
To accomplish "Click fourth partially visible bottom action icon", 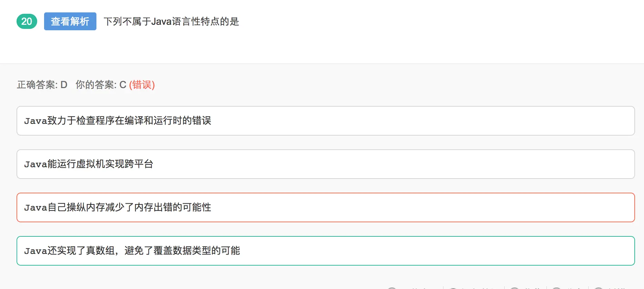I will [x=557, y=288].
